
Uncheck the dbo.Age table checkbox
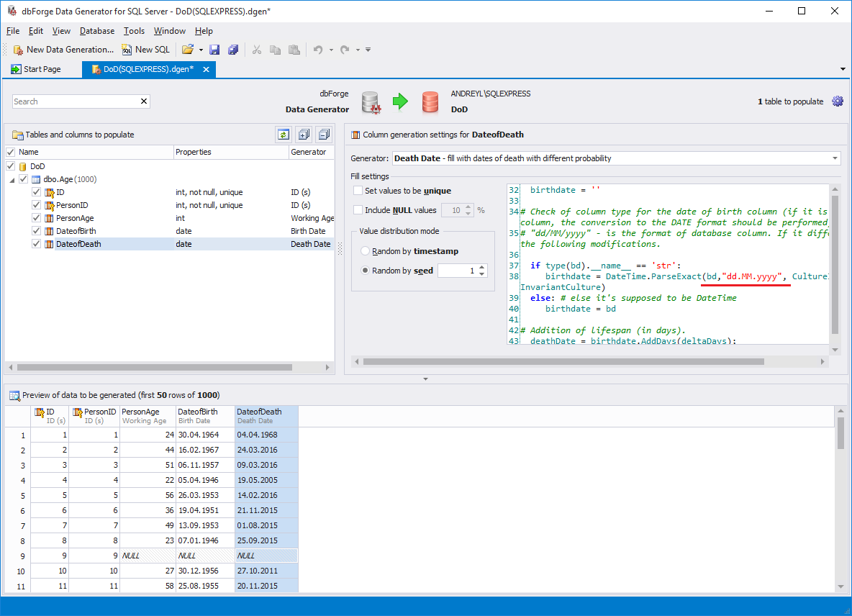(x=23, y=178)
